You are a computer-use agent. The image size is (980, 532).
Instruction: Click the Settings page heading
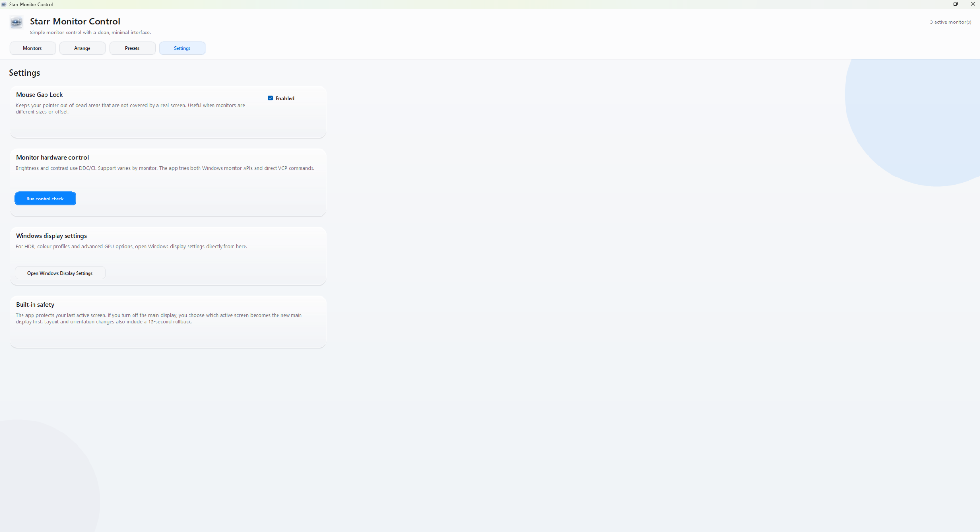(24, 73)
